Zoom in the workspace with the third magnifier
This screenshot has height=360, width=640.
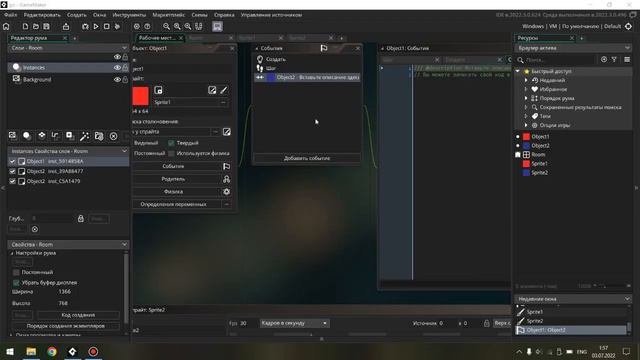[x=188, y=27]
